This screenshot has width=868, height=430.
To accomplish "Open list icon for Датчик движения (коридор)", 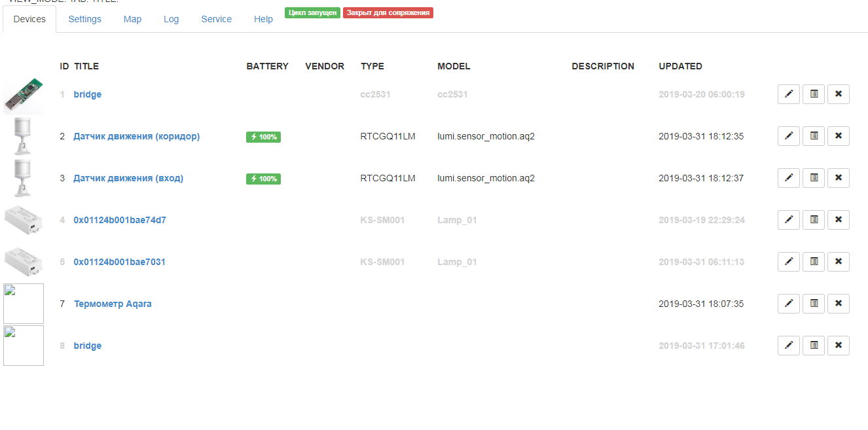I will pyautogui.click(x=814, y=136).
